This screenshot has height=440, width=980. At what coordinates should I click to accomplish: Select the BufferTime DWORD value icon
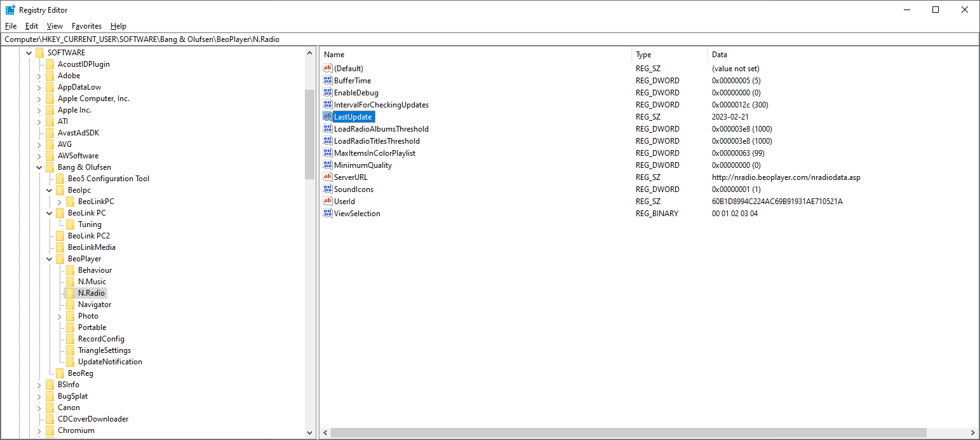click(x=328, y=81)
